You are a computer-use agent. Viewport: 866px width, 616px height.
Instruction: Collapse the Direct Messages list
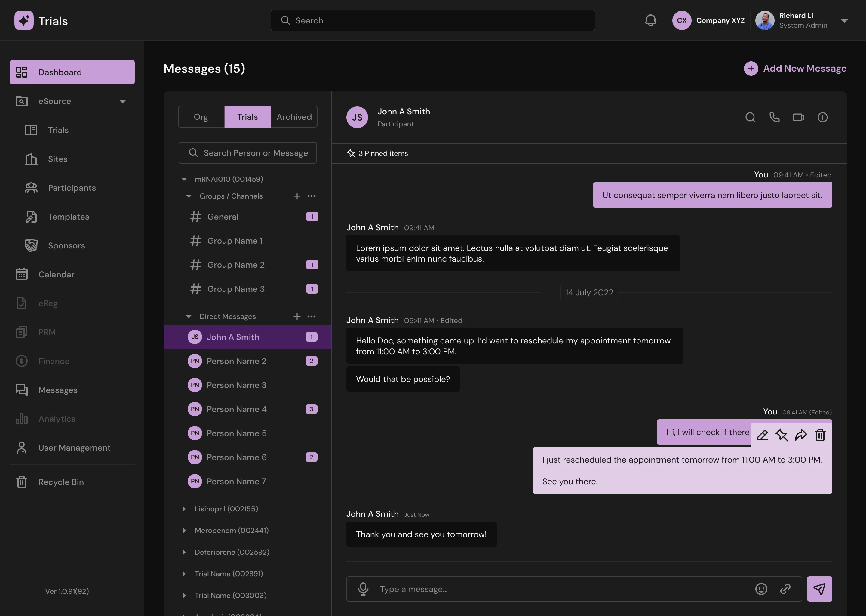coord(189,316)
